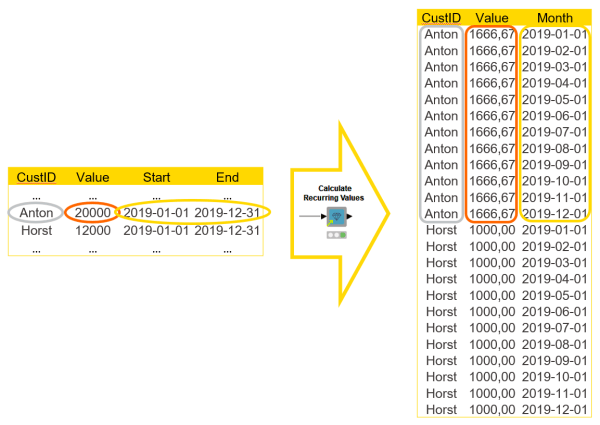Select Horst's month cell 2019-07-01
Viewport: 600px width, 425px height.
554,328
